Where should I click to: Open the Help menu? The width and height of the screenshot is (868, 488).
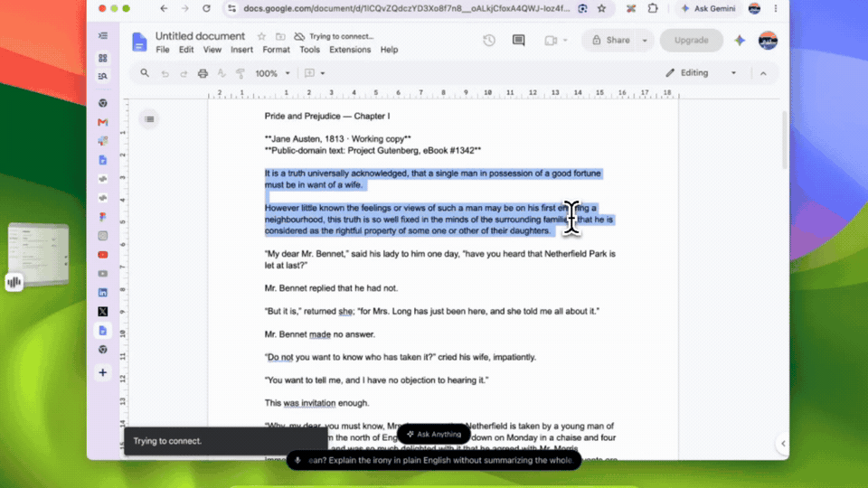(x=389, y=50)
